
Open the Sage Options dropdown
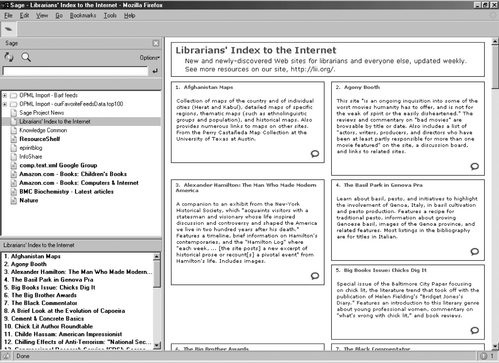[x=149, y=58]
